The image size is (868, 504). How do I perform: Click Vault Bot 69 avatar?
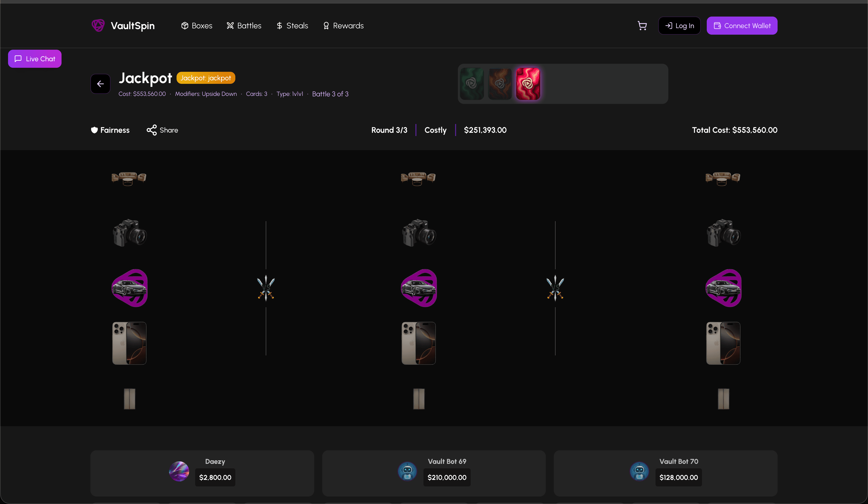pyautogui.click(x=407, y=471)
